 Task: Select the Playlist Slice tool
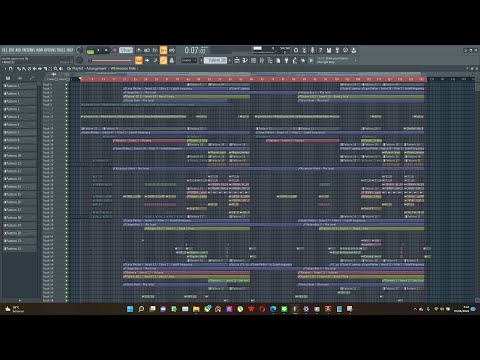tap(45, 68)
